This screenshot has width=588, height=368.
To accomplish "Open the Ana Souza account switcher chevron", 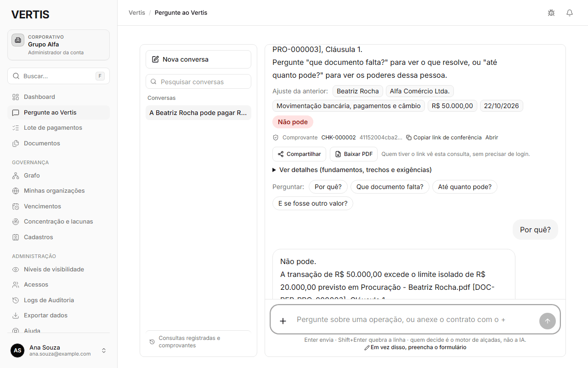I will pos(104,351).
